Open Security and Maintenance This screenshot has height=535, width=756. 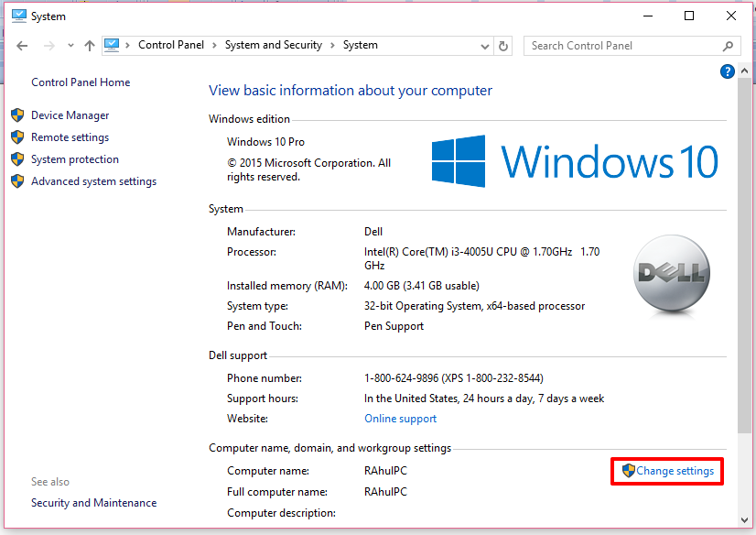point(93,502)
